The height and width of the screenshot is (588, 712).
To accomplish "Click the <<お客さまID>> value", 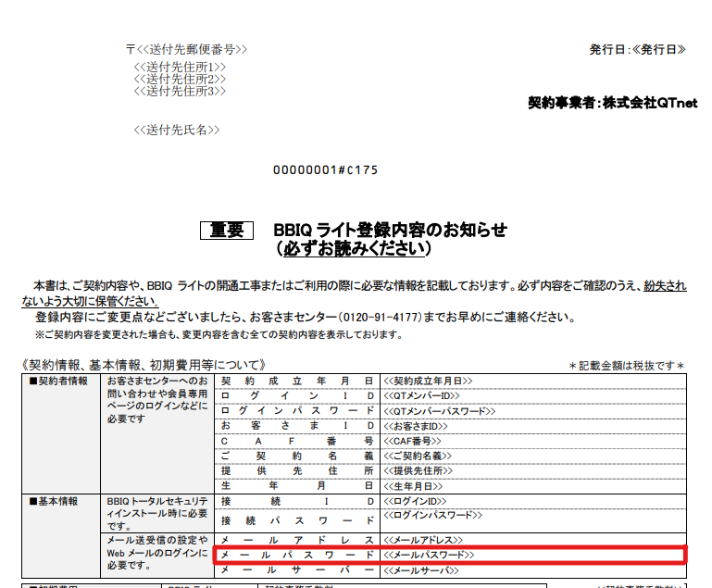I will coord(416,426).
